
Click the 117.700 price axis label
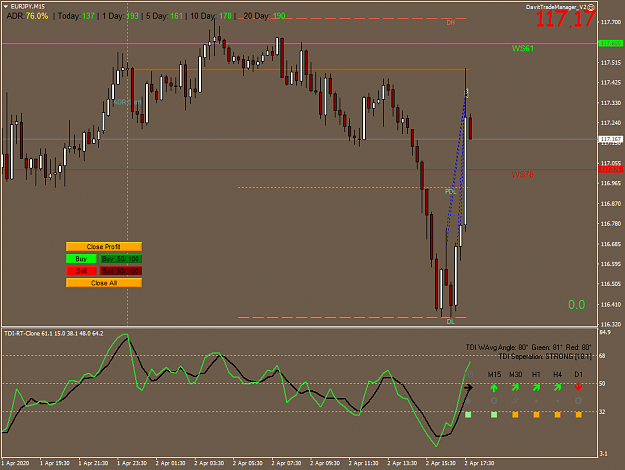611,22
